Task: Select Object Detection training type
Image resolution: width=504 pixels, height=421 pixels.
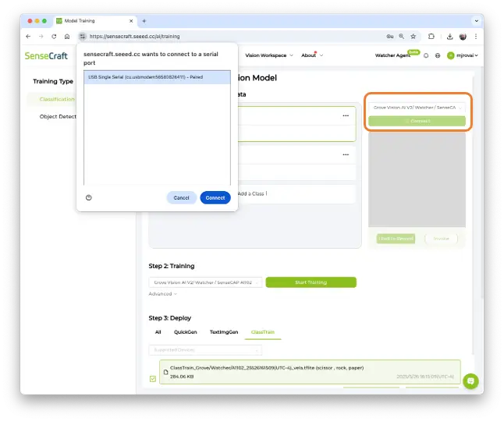Action: click(x=57, y=116)
